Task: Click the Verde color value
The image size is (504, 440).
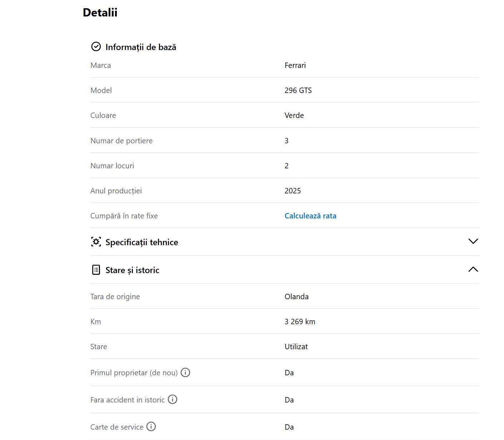Action: coord(294,115)
